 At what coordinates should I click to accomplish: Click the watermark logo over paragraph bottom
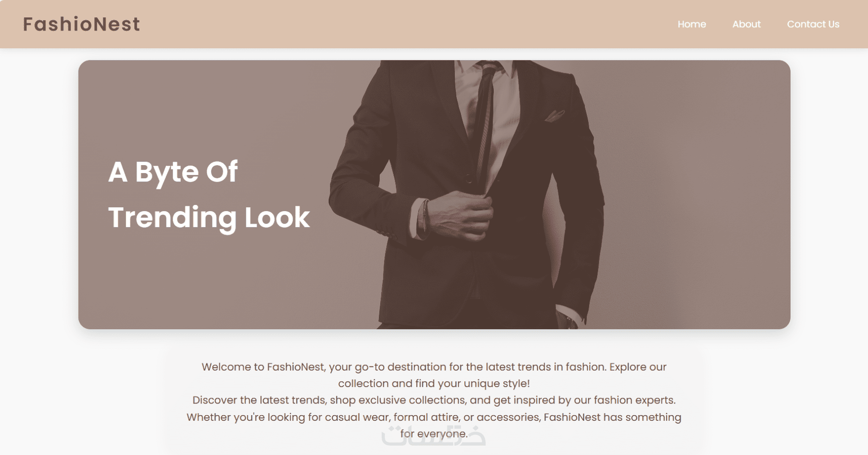(433, 435)
